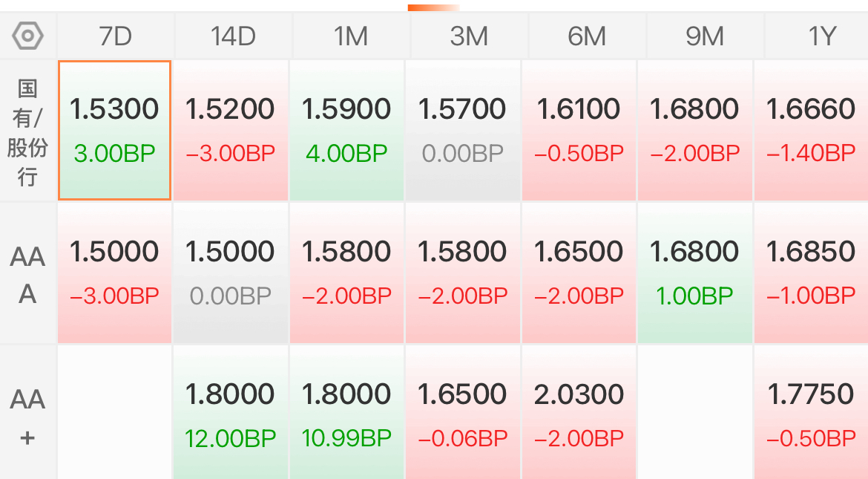Viewport: 868px width, 479px height.
Task: Open the highlighted 1.5300 7D cell
Action: (114, 130)
